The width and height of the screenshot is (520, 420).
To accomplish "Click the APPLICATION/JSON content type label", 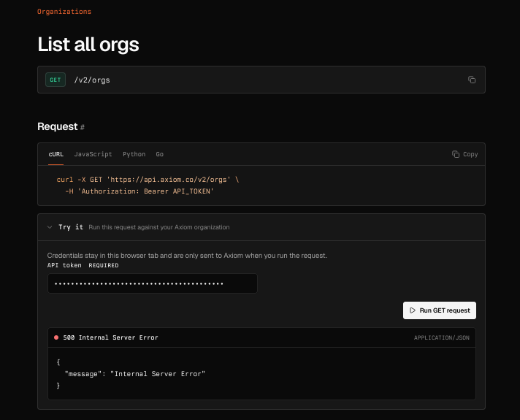I will click(x=441, y=337).
